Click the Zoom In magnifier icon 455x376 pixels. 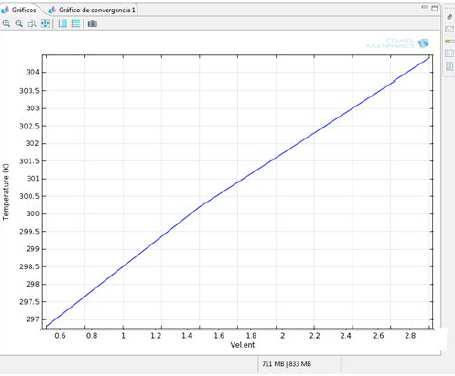tap(6, 24)
